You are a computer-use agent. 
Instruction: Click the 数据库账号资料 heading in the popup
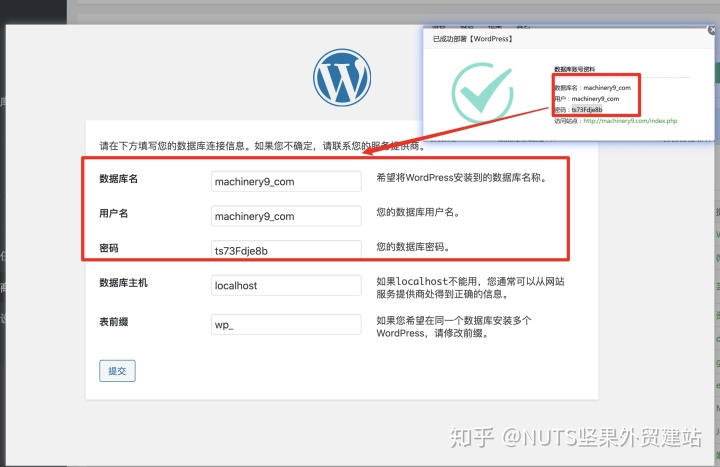click(x=574, y=69)
